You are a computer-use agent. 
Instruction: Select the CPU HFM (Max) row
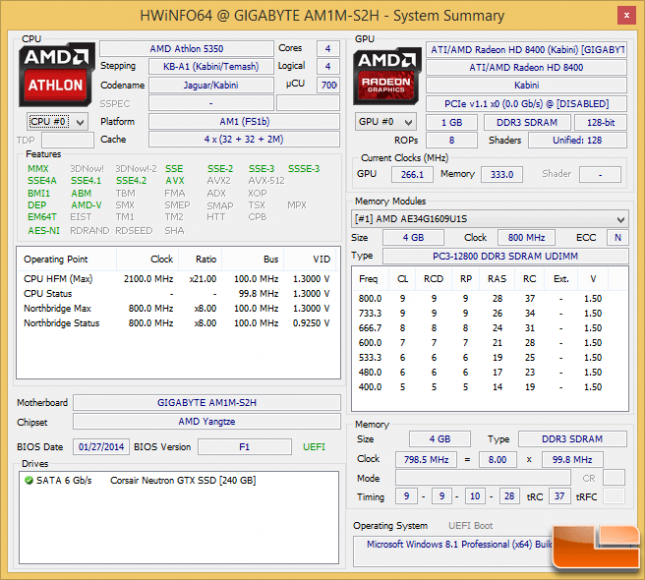(178, 279)
